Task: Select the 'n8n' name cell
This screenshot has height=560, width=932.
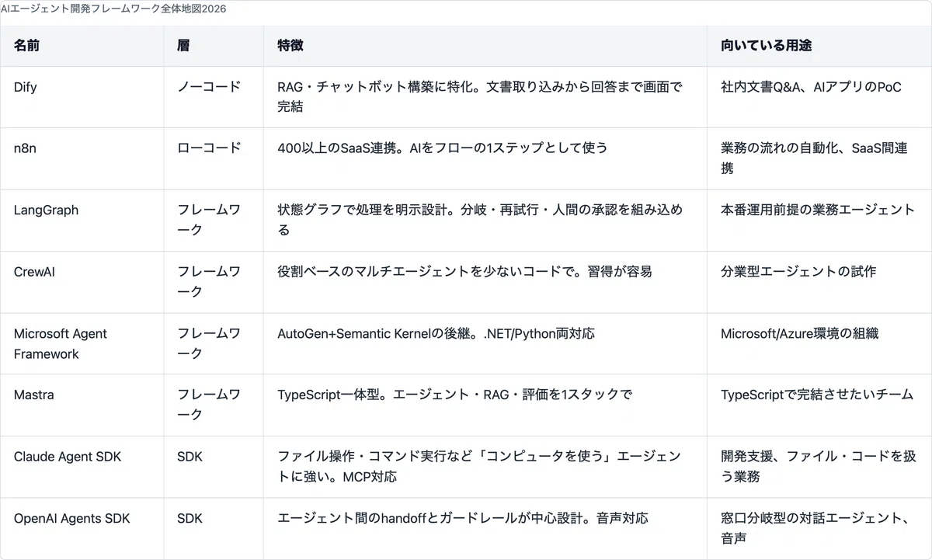Action: [82, 158]
